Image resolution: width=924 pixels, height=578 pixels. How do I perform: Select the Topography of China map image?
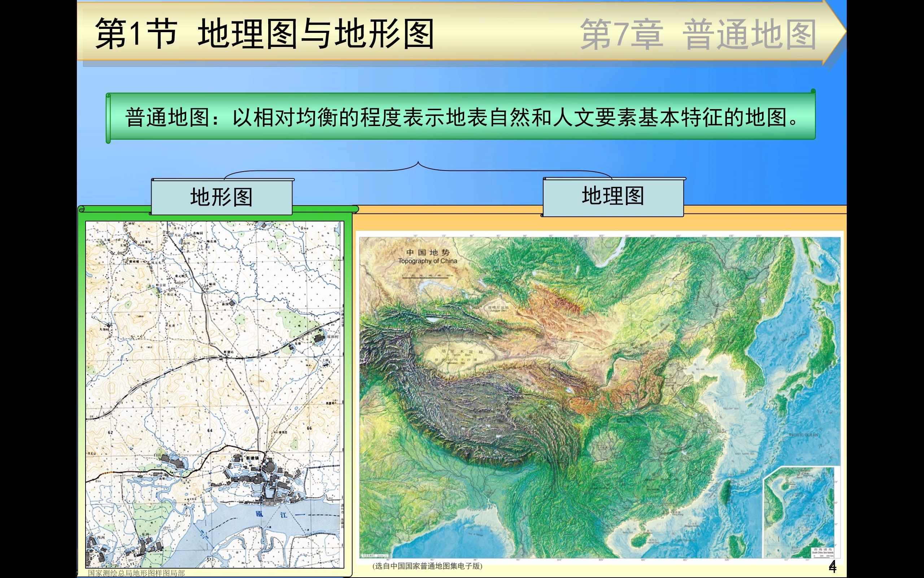click(x=600, y=397)
